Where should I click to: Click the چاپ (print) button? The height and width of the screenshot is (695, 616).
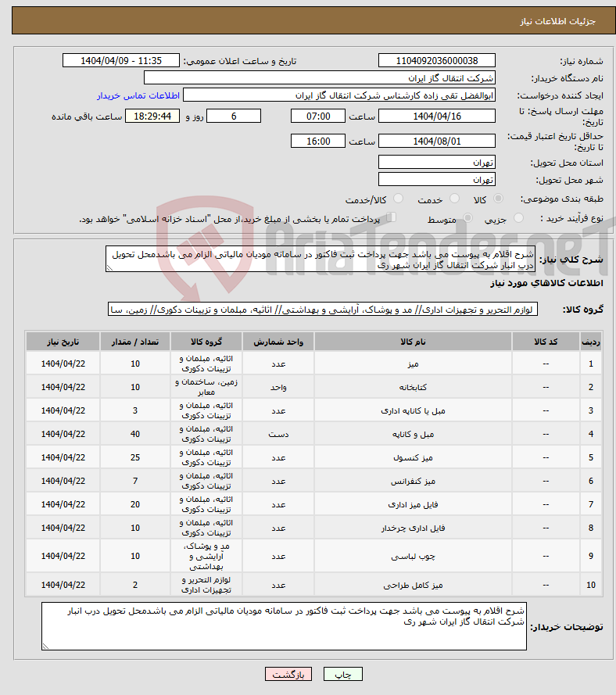[x=343, y=674]
